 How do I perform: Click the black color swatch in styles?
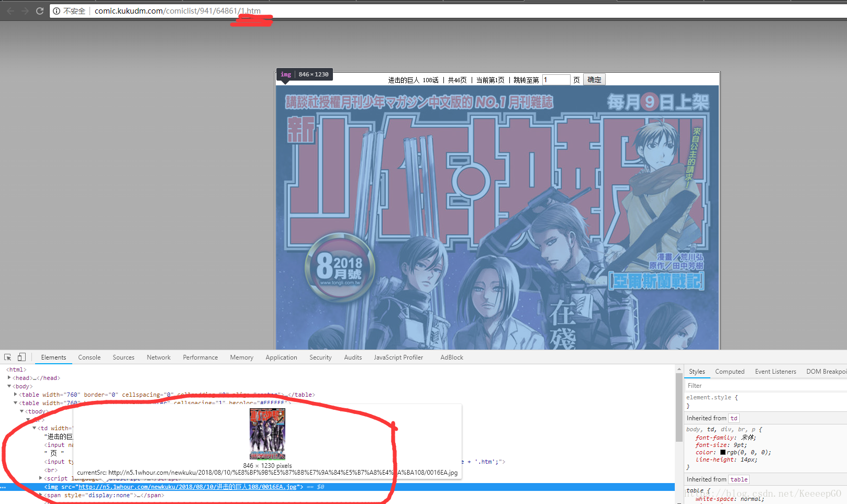723,452
